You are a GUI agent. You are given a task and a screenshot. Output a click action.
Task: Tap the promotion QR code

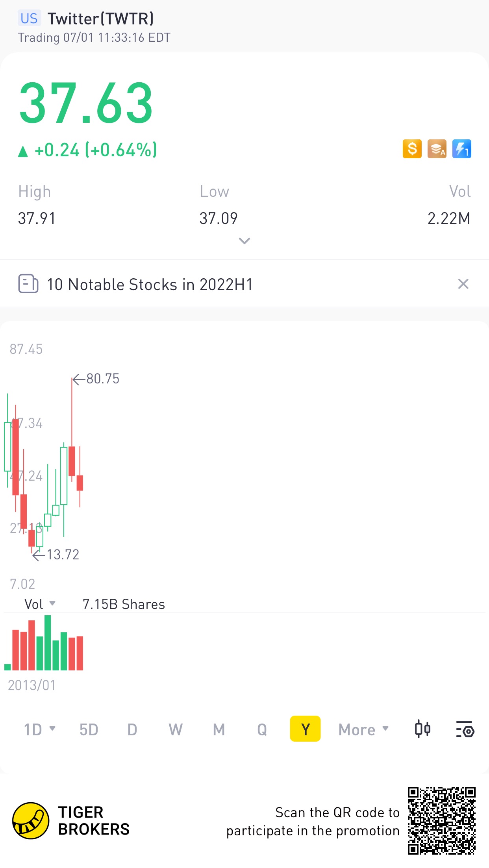pyautogui.click(x=441, y=821)
